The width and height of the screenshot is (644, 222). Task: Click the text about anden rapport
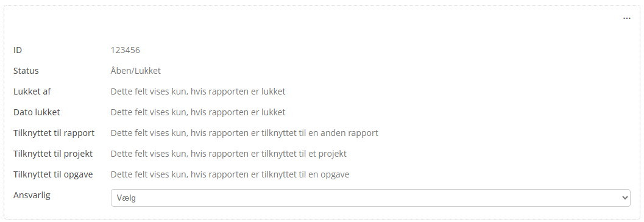click(x=244, y=133)
